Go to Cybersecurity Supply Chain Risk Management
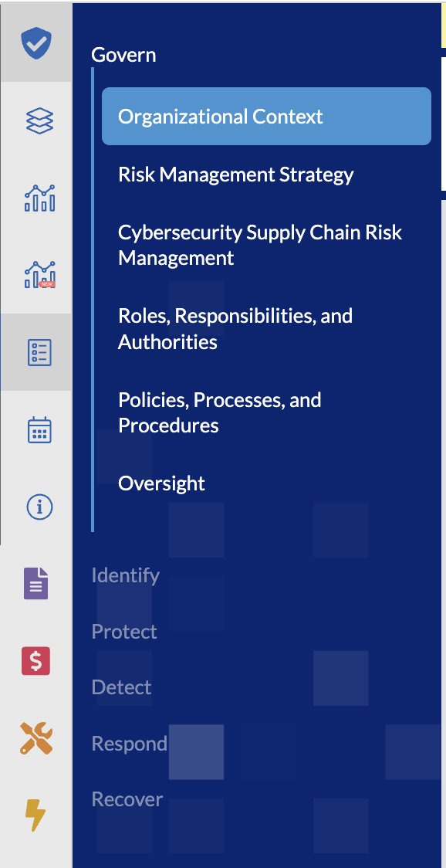Viewport: 446px width, 868px height. coord(260,246)
